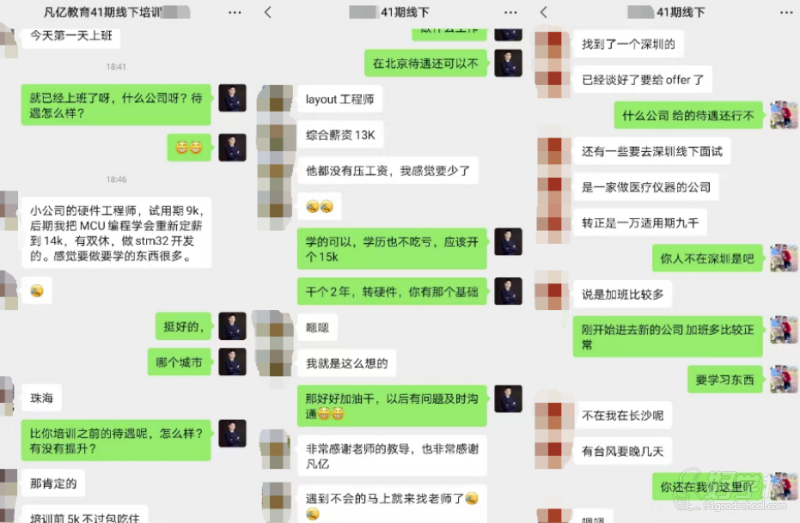Tap the middle chat's back arrow
The height and width of the screenshot is (523, 800).
[x=268, y=12]
